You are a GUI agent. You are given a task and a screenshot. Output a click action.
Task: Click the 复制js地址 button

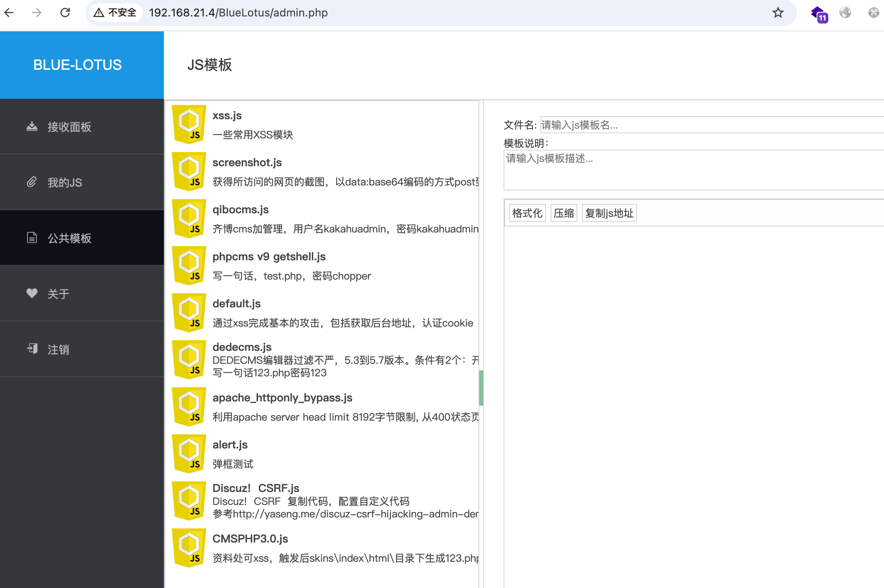click(x=609, y=213)
